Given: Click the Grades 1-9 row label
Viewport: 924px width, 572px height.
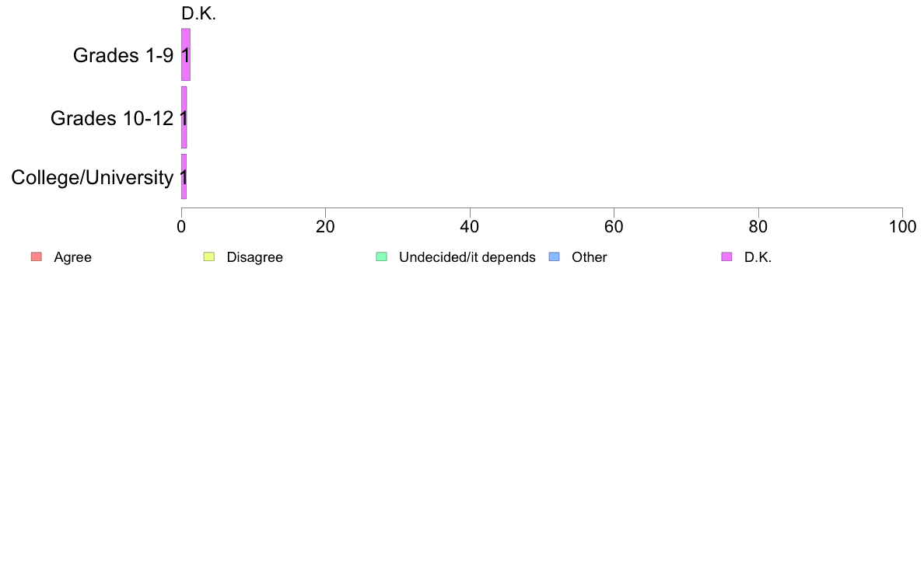Looking at the screenshot, I should click(x=123, y=55).
